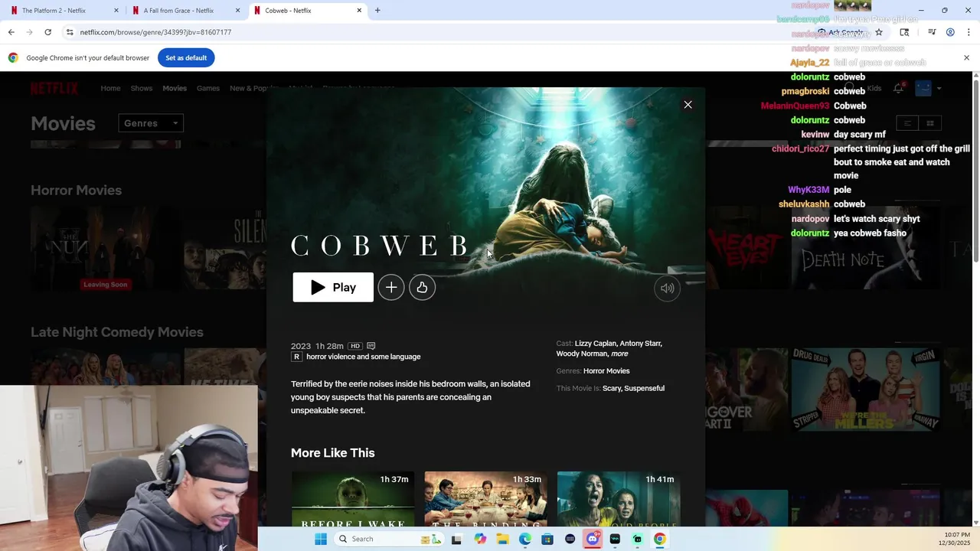Open Lizzy Caplan cast link
Viewport: 980px width, 551px height.
point(595,344)
